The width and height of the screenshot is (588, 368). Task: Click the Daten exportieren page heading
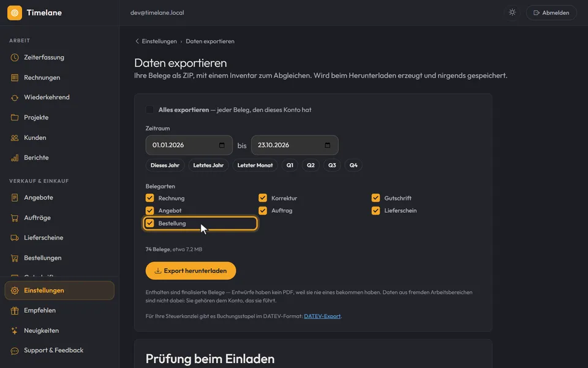(180, 63)
